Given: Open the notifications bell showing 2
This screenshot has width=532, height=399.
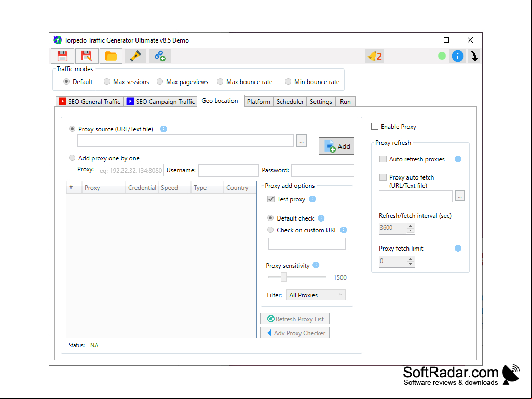Looking at the screenshot, I should click(x=375, y=56).
